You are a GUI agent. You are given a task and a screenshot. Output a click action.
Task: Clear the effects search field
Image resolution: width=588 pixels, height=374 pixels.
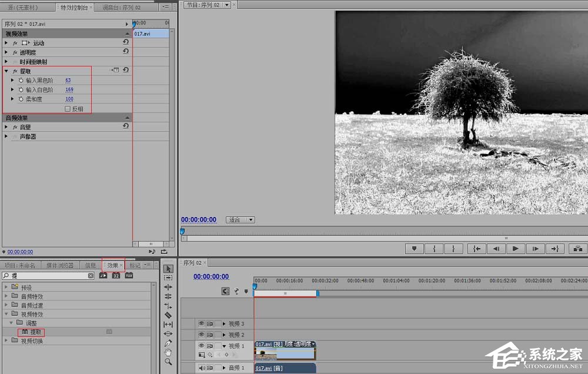coord(91,275)
